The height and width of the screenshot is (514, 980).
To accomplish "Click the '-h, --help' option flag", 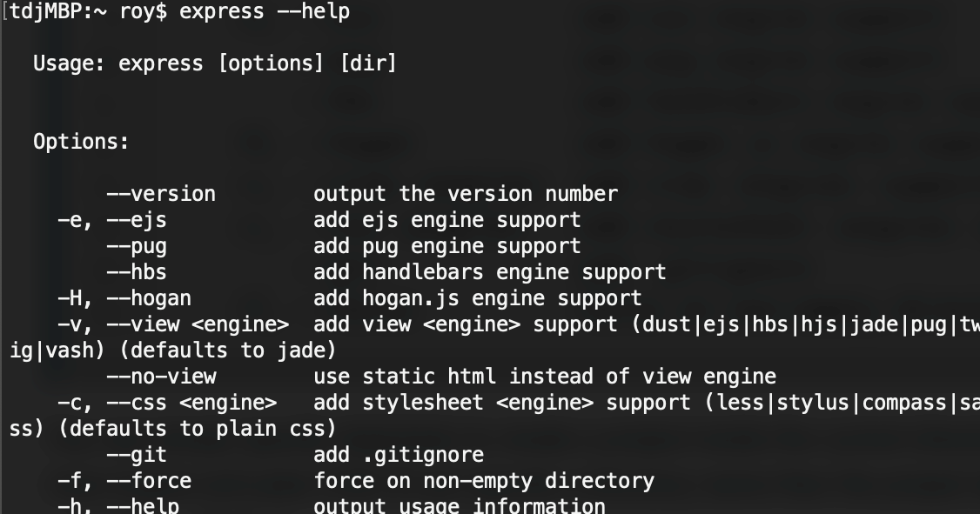I will tap(117, 505).
